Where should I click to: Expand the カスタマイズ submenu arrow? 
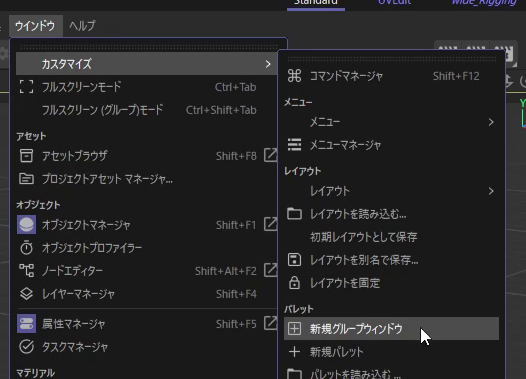coord(268,64)
